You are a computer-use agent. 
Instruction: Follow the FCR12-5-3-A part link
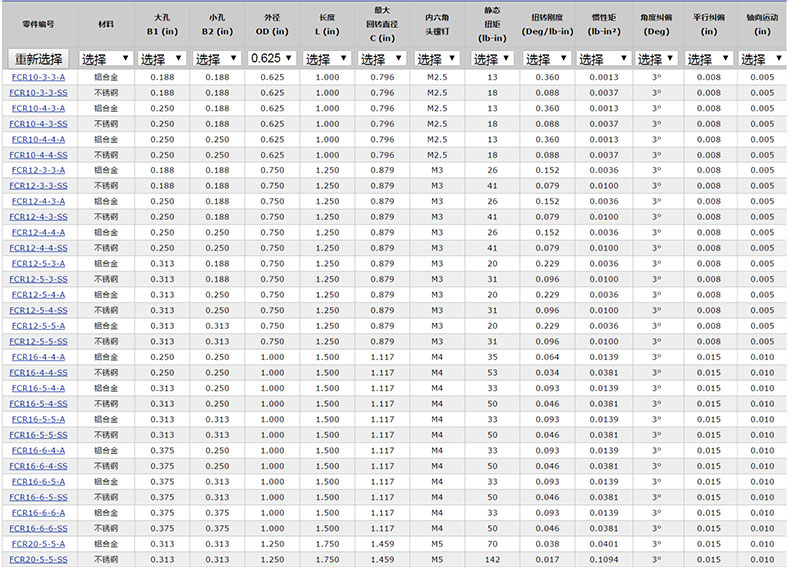click(38, 264)
